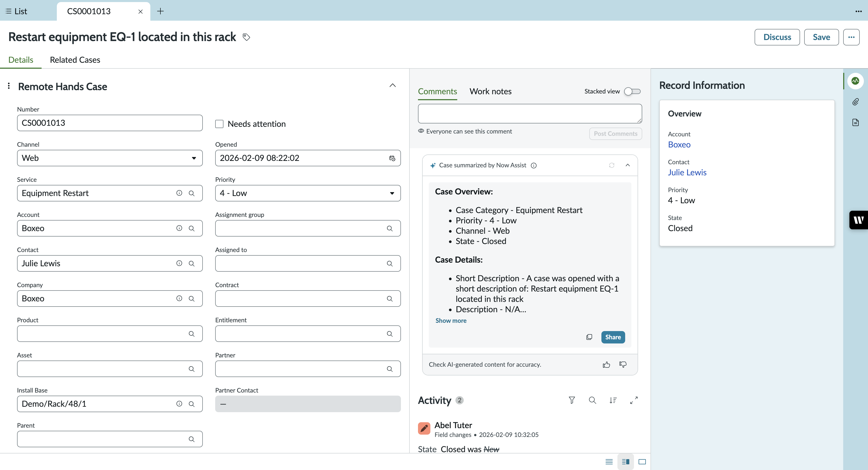The height and width of the screenshot is (470, 868).
Task: Click the tag icon beside the case title
Action: click(246, 37)
